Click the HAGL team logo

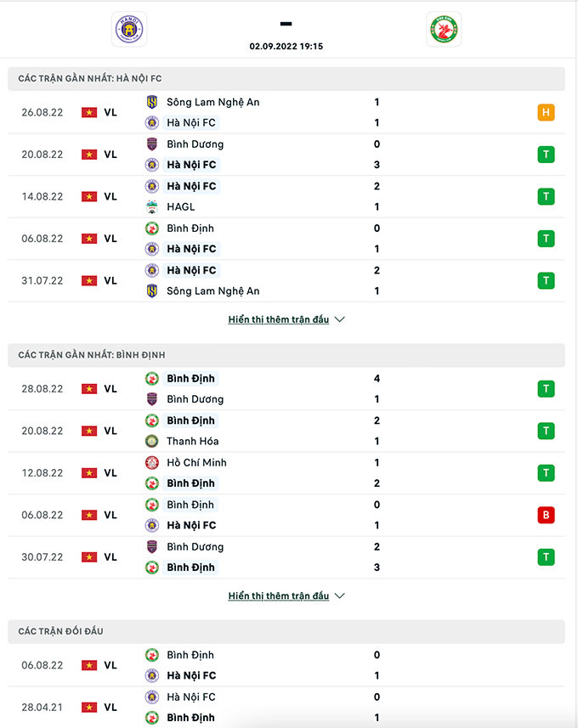coord(152,206)
